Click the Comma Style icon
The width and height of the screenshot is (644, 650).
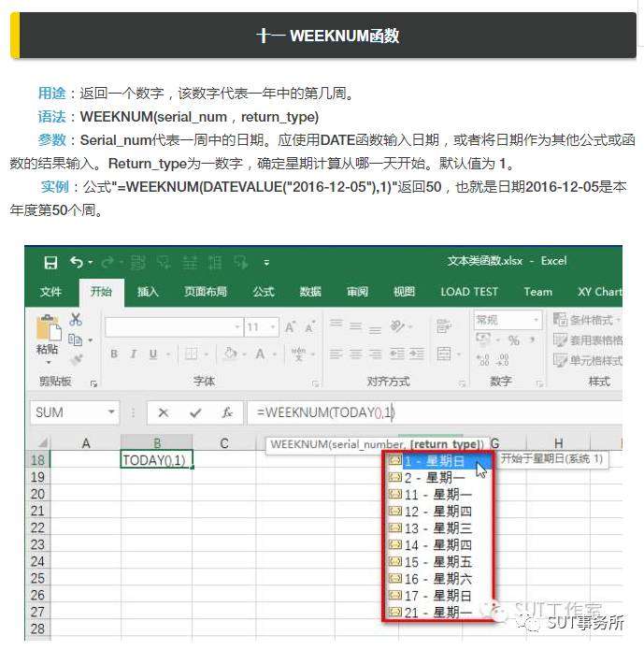[x=532, y=339]
